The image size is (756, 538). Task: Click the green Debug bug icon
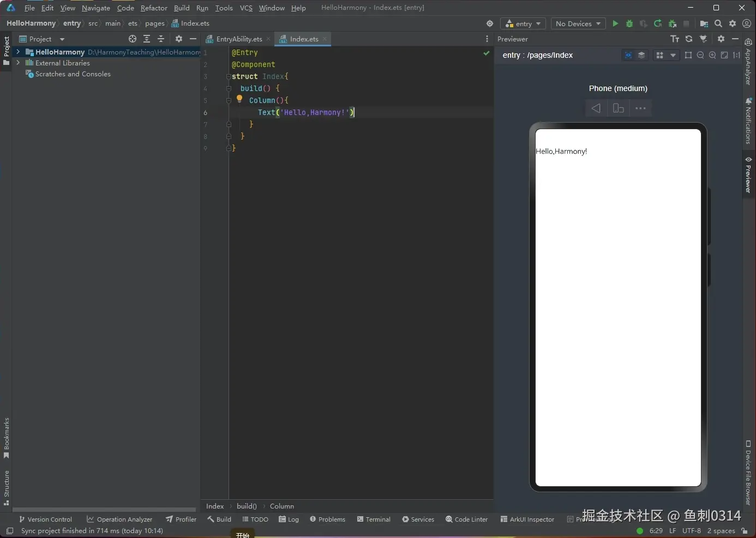(629, 23)
